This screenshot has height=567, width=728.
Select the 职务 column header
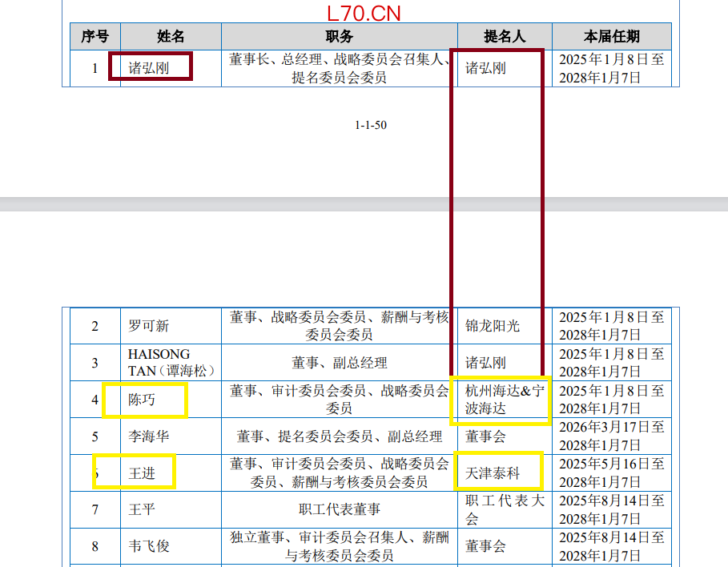coord(337,35)
